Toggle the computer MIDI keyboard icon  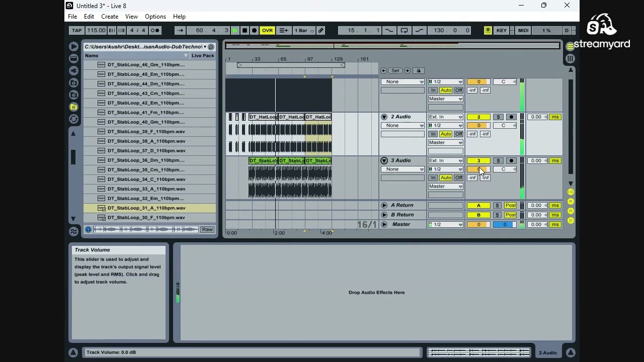[x=488, y=31]
